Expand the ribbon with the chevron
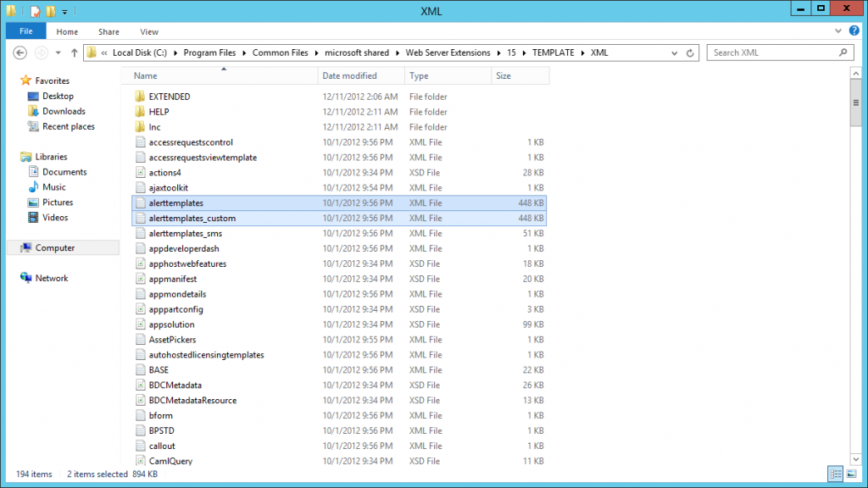The image size is (868, 488). click(838, 31)
